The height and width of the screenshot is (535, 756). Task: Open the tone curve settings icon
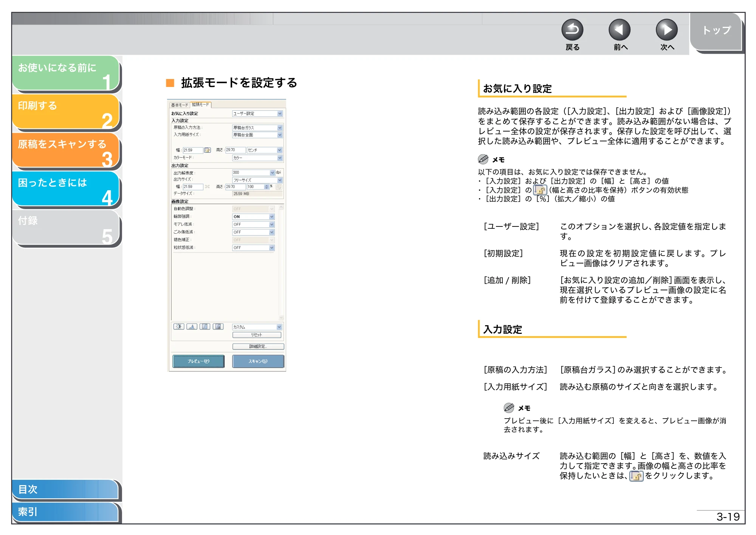(x=205, y=327)
